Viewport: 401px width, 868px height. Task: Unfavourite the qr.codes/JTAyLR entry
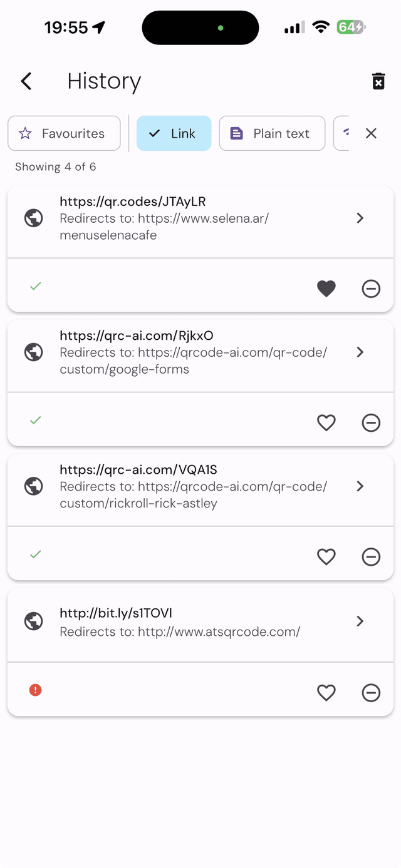326,288
